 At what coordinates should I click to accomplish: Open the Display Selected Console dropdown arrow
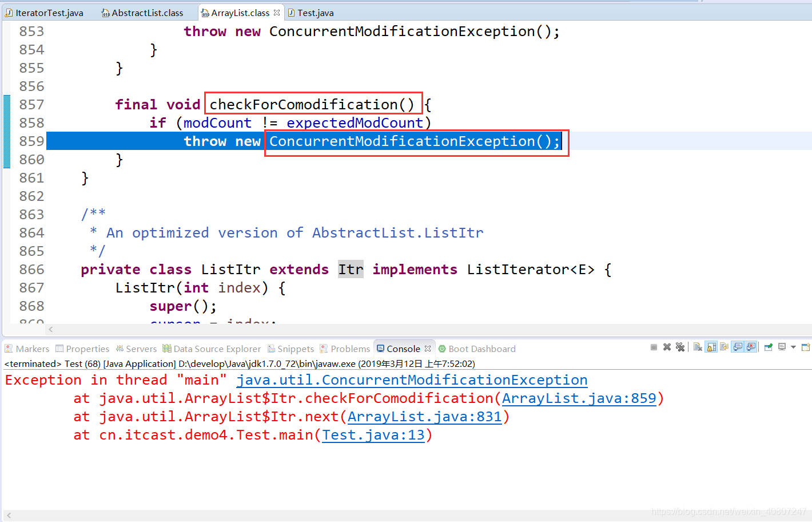click(x=793, y=347)
